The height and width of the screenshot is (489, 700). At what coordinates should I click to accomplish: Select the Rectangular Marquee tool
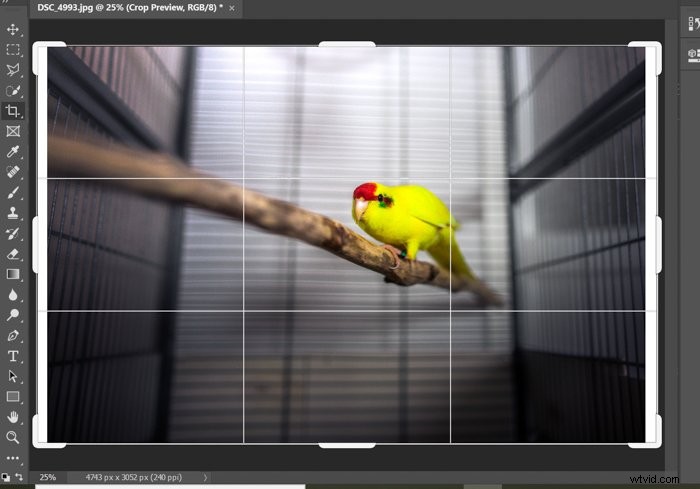pos(12,50)
